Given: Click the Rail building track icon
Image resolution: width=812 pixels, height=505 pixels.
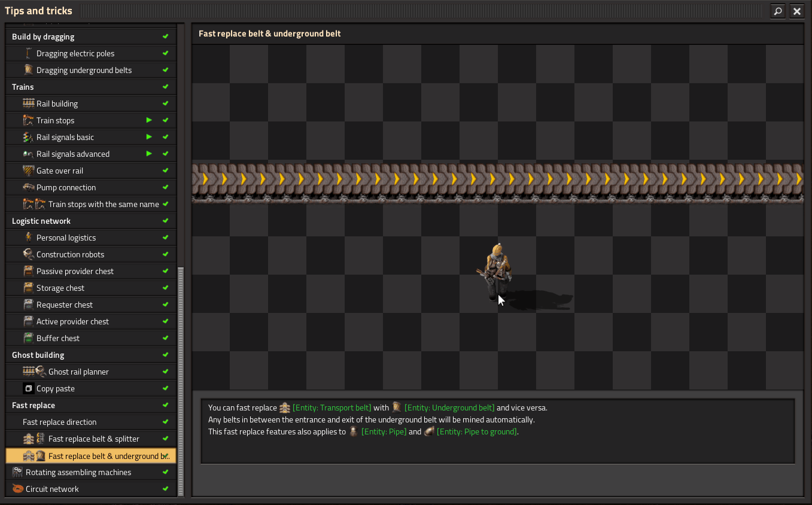Looking at the screenshot, I should coord(29,104).
